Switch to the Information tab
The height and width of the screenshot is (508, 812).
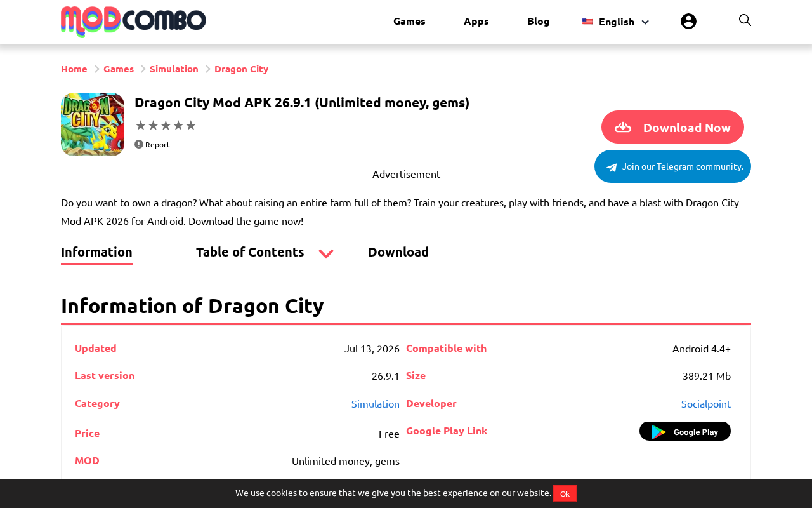(x=96, y=252)
